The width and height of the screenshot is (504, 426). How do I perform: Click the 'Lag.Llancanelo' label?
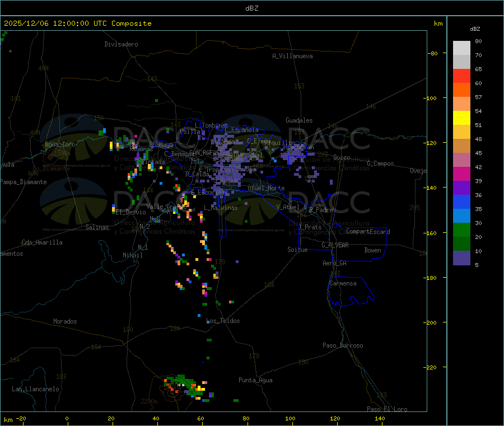pyautogui.click(x=36, y=389)
